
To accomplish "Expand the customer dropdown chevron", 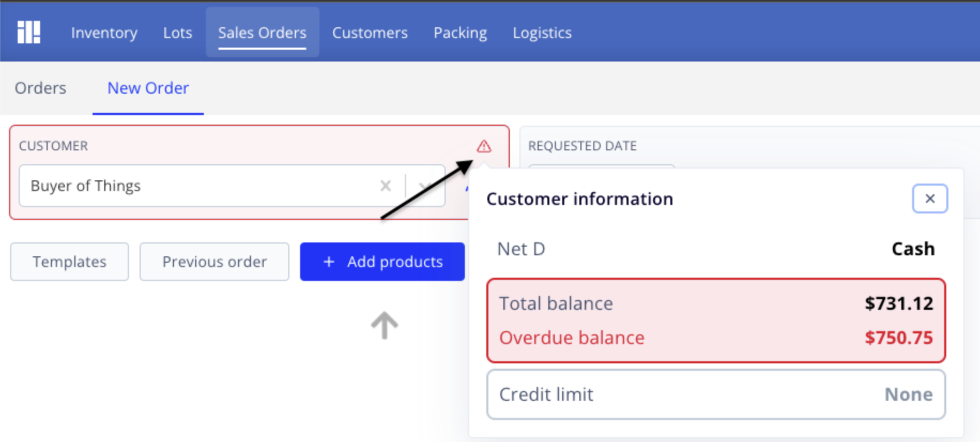I will coord(425,186).
